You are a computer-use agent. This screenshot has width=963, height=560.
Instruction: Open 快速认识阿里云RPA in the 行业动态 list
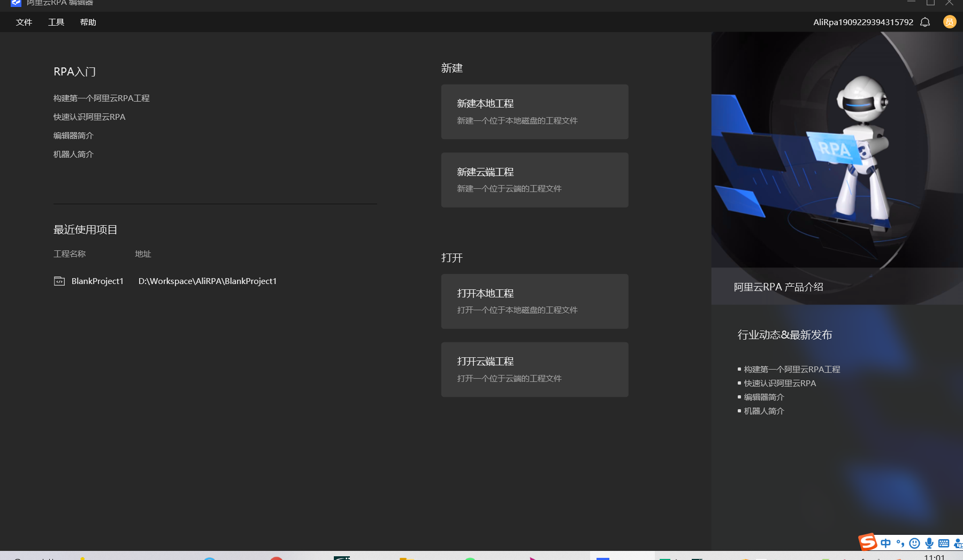[780, 383]
